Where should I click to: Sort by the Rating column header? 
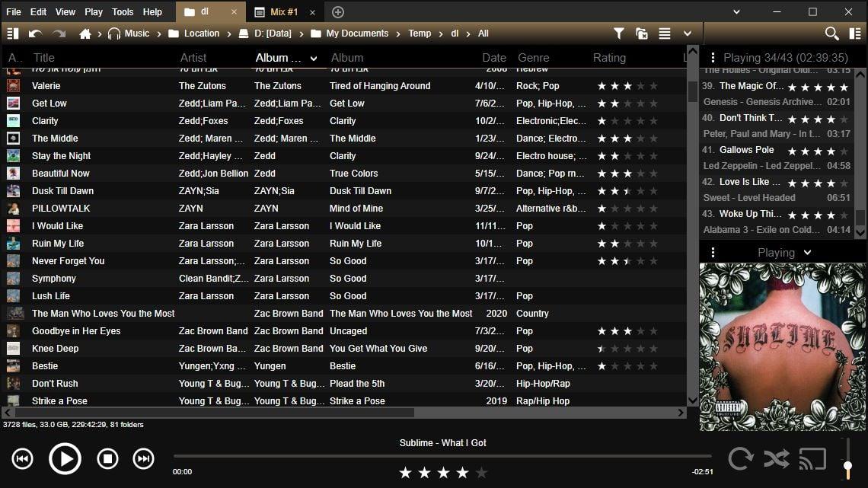tap(609, 58)
